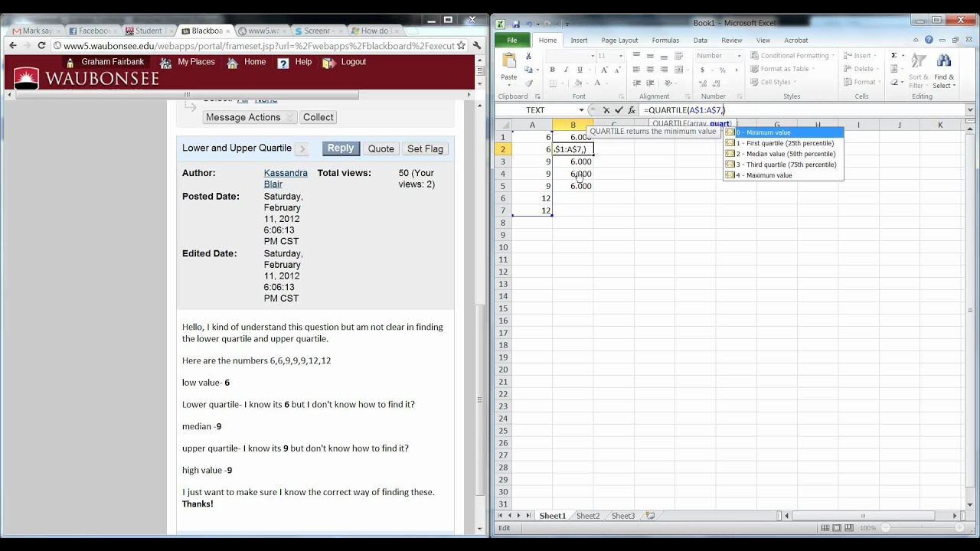Toggle Center horizontal alignment in Excel

[650, 70]
